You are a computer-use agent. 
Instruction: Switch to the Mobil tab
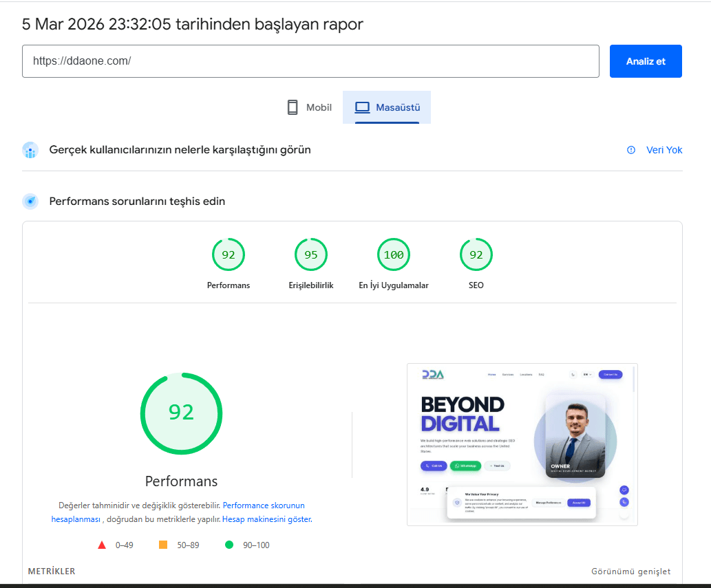pos(309,107)
